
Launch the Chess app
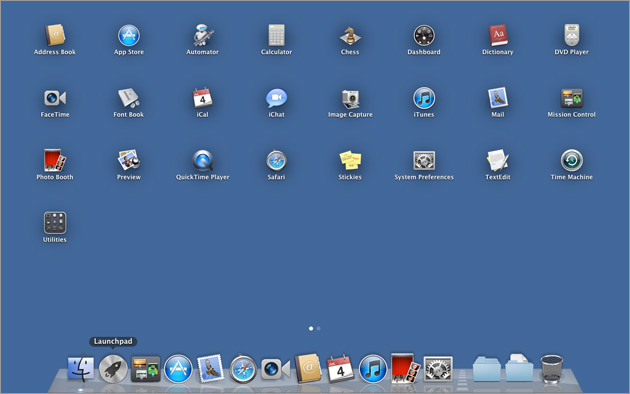tap(350, 35)
